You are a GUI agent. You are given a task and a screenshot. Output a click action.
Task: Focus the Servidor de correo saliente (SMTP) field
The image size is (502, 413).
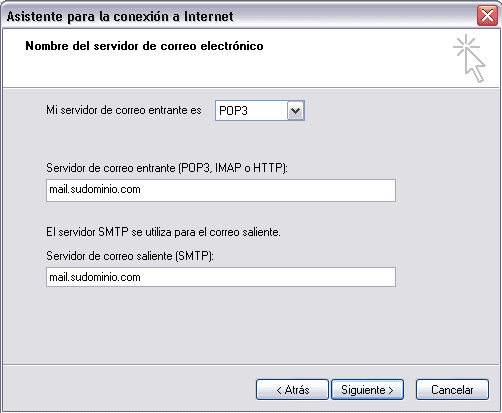coord(221,277)
